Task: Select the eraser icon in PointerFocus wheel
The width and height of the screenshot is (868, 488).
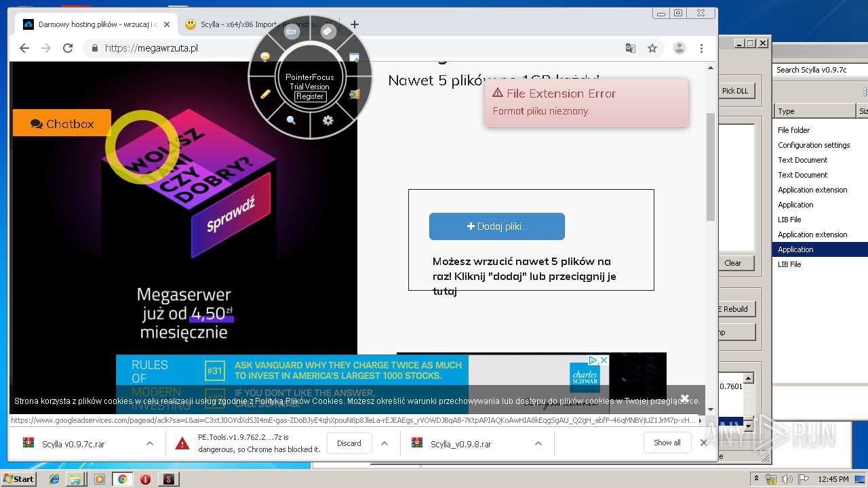Action: point(328,31)
